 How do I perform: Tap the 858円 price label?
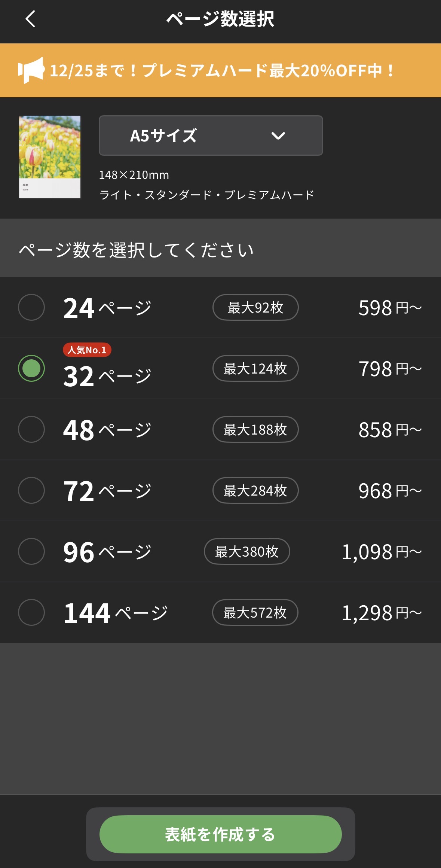[x=390, y=430]
